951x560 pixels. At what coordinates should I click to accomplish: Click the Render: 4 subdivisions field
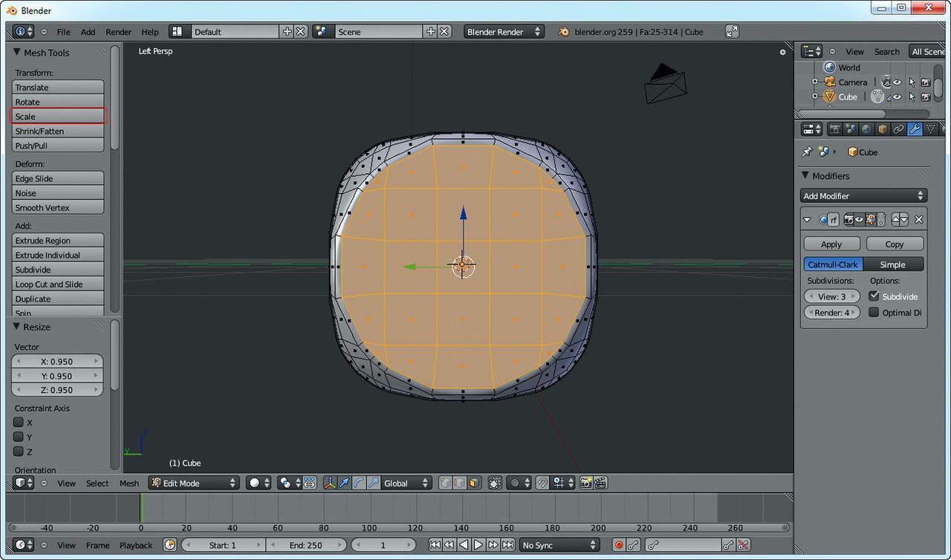[831, 312]
